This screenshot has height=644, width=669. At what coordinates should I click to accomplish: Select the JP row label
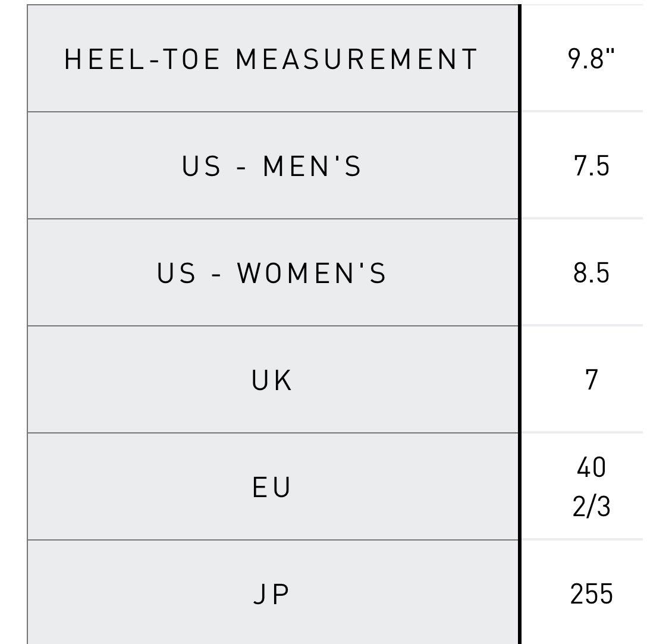(271, 593)
